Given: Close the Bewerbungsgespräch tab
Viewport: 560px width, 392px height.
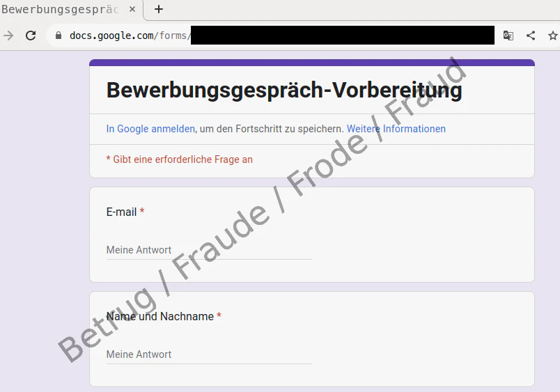Looking at the screenshot, I should coord(132,9).
